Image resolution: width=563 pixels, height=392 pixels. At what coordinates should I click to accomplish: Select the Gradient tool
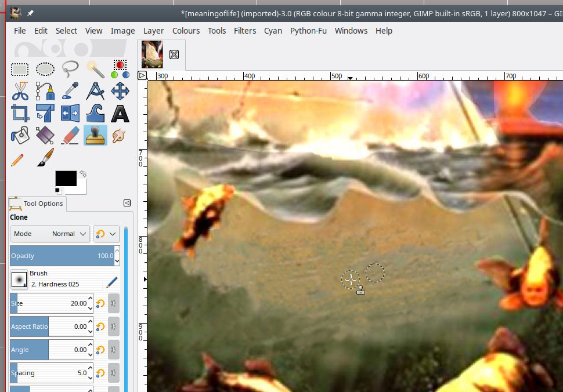tap(45, 135)
